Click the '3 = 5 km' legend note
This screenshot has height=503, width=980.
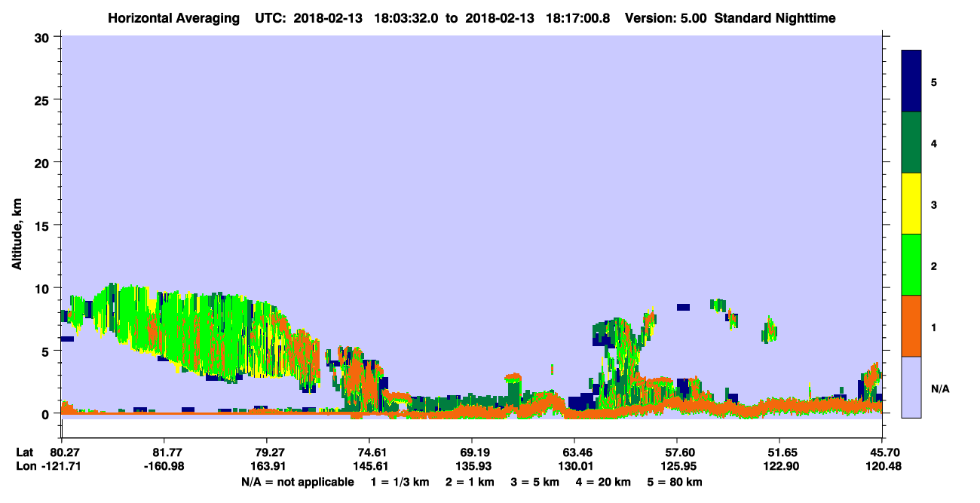[535, 482]
